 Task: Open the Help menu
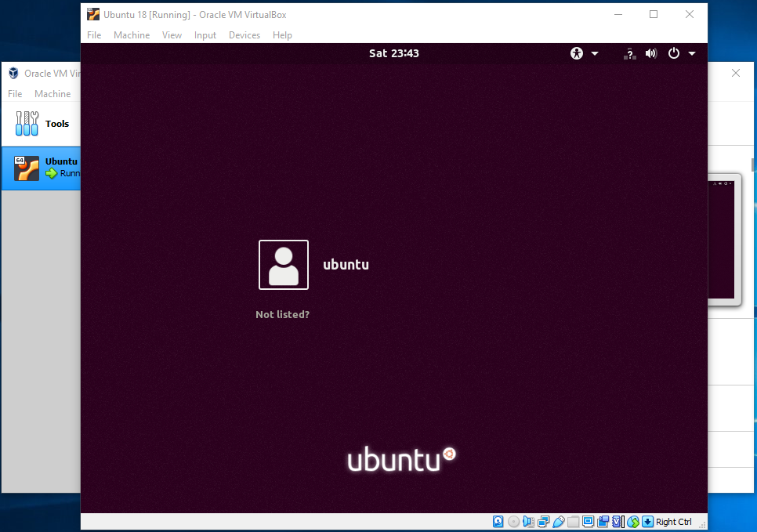click(x=282, y=35)
